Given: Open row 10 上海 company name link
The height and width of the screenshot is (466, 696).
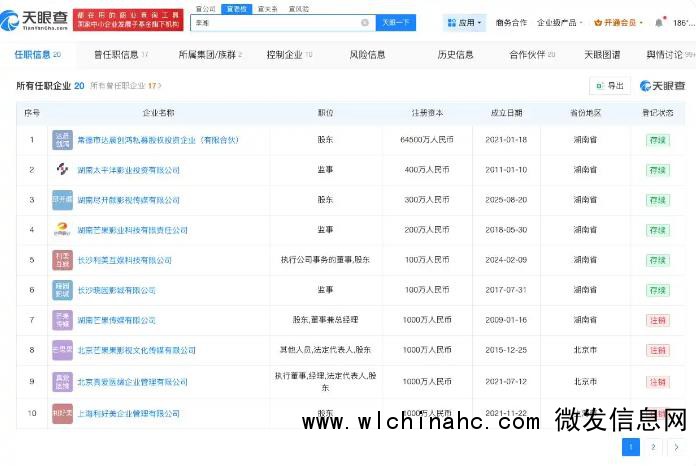Looking at the screenshot, I should pos(128,413).
